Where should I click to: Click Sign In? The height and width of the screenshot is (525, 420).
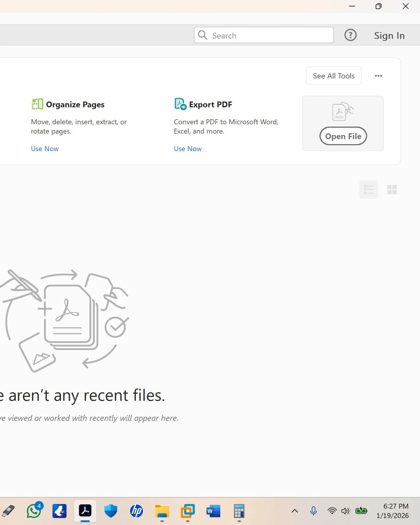tap(389, 36)
